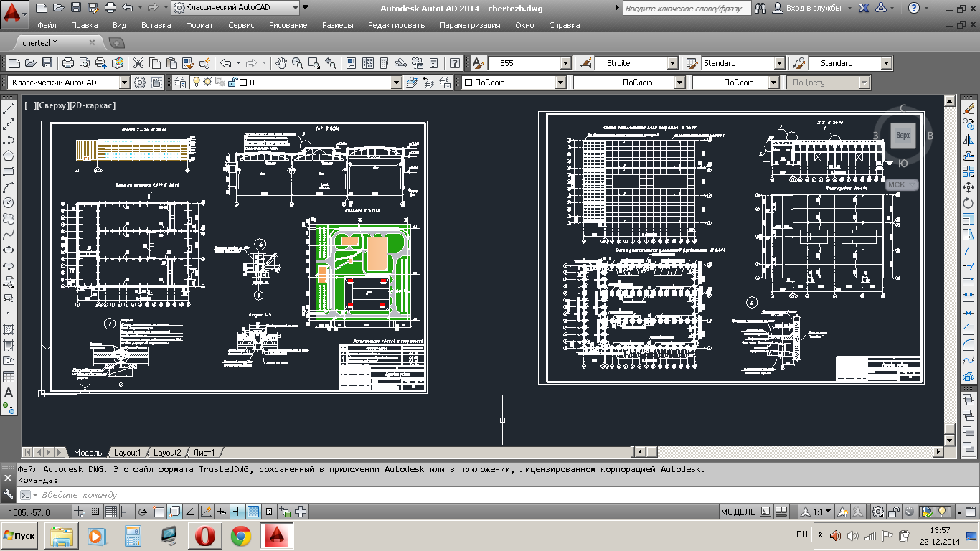
Task: Open Workspace Settings gear icon
Action: point(139,83)
